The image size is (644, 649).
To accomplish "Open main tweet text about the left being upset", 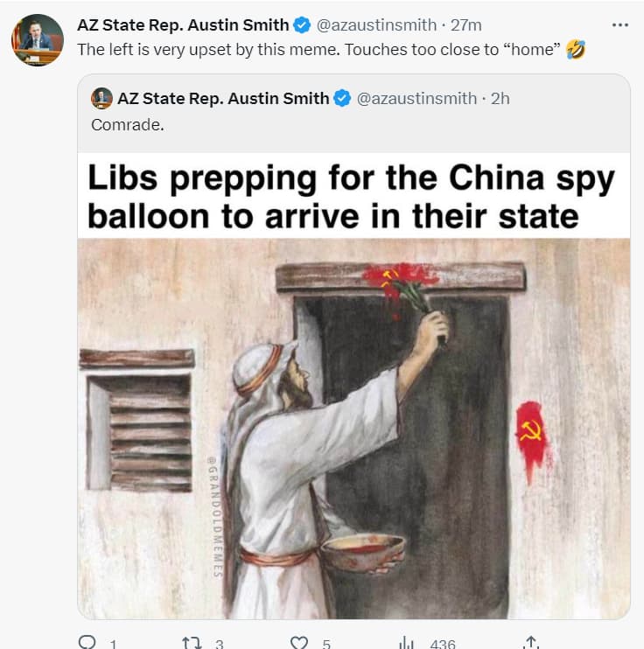I will tap(318, 50).
